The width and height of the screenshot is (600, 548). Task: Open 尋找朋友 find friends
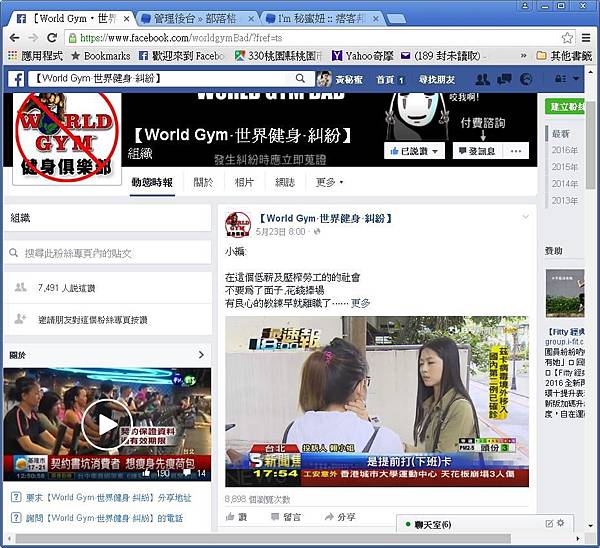click(x=437, y=80)
